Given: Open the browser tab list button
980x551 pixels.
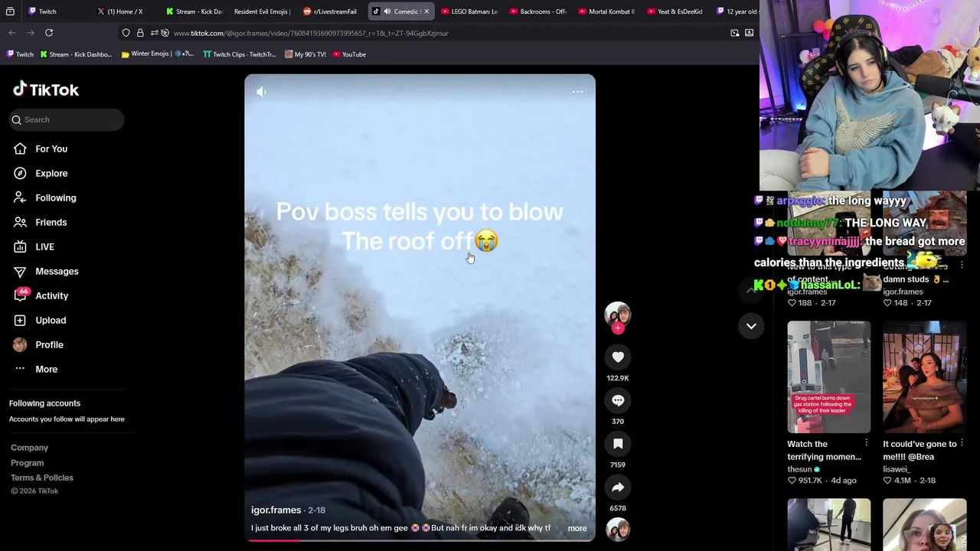Looking at the screenshot, I should [x=10, y=11].
